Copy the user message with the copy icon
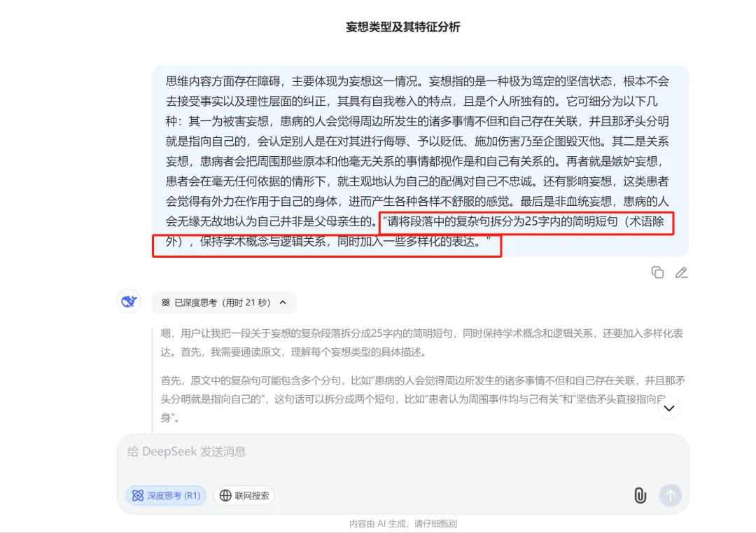Screen dimensions: 756x533 (x=657, y=272)
